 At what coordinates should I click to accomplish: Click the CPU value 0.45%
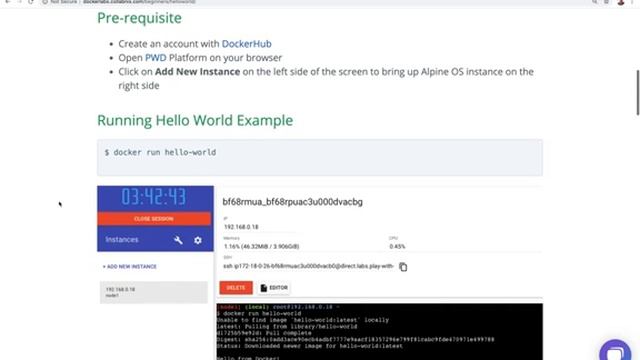tap(397, 247)
